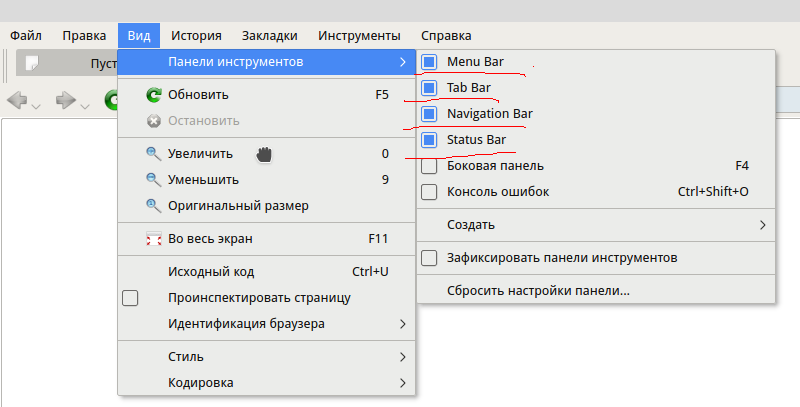The width and height of the screenshot is (800, 407).
Task: Click the zoom-out magnifier icon beside Уменьшить
Action: [154, 180]
